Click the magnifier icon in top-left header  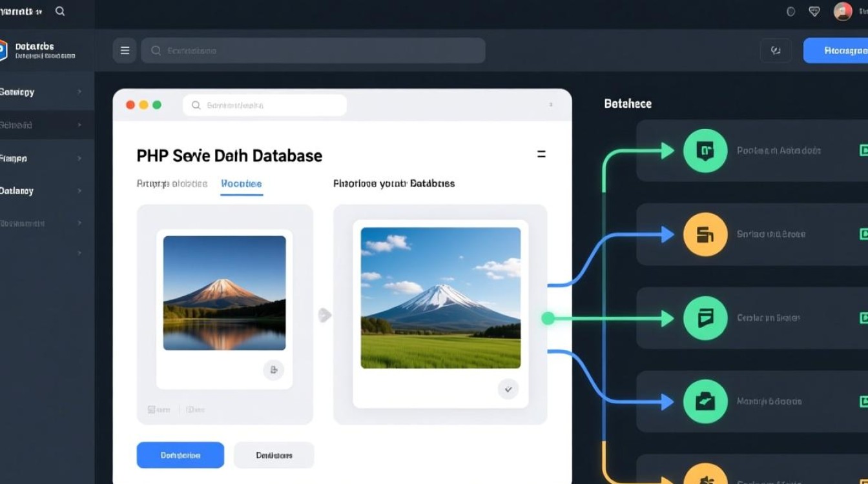[x=60, y=12]
